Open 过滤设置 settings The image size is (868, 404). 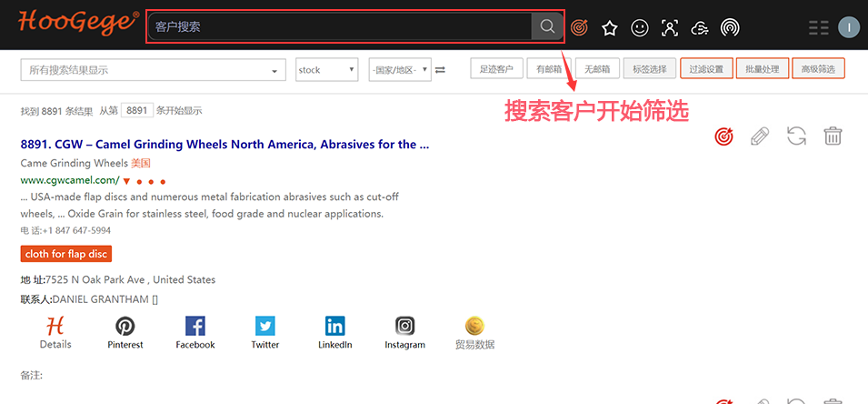pyautogui.click(x=706, y=69)
